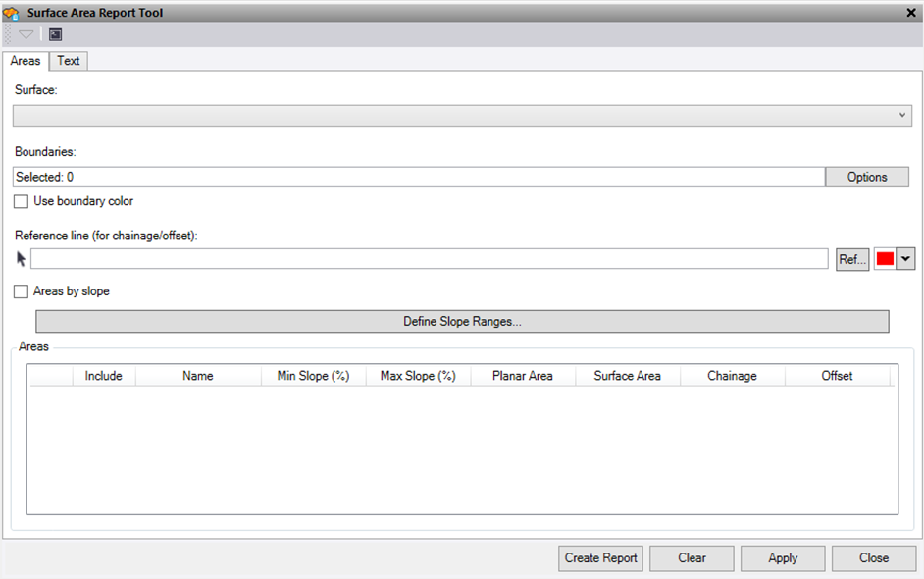The height and width of the screenshot is (579, 924).
Task: Click the Ref button for the reference line
Action: tap(851, 258)
